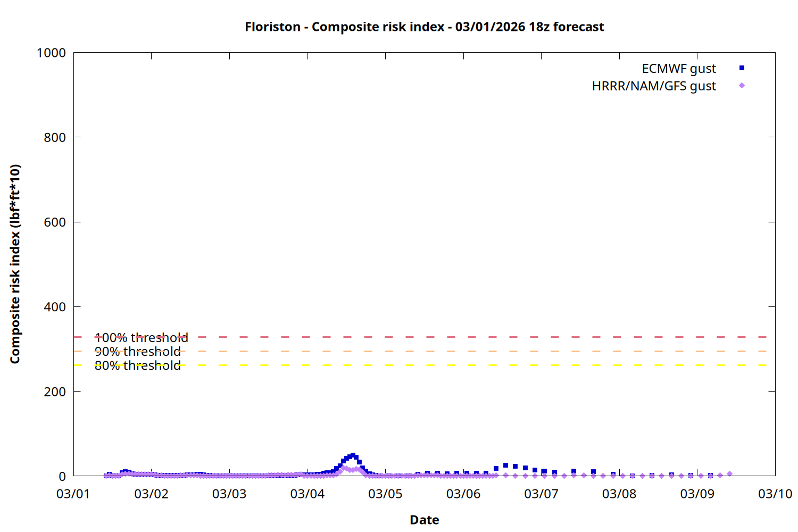Click the 400 y-axis tick label
Screen dimensions: 798x532
[x=55, y=307]
